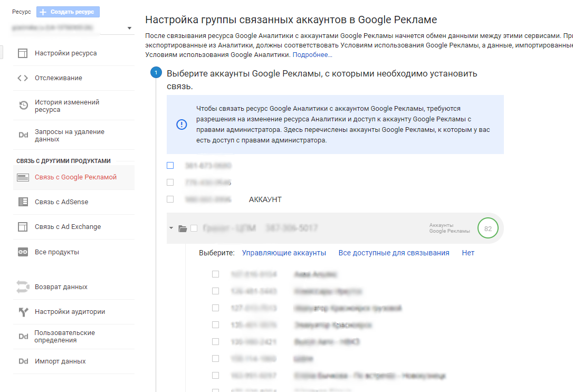573x392 pixels.
Task: Tick the manager account folder checkbox
Action: point(194,228)
